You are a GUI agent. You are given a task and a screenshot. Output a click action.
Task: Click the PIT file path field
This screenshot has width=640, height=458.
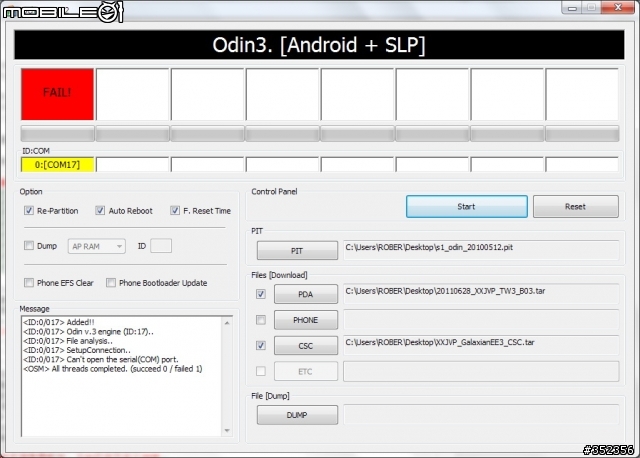(482, 250)
